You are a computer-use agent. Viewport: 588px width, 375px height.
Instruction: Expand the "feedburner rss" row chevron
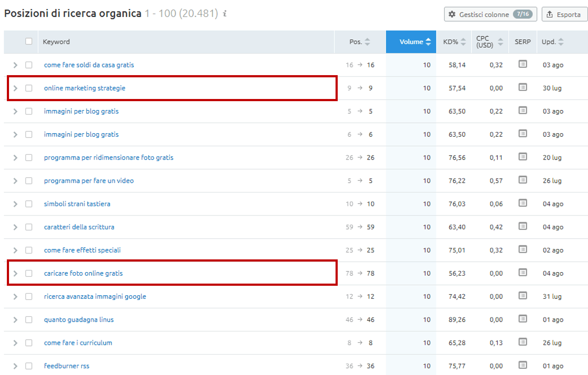(15, 366)
